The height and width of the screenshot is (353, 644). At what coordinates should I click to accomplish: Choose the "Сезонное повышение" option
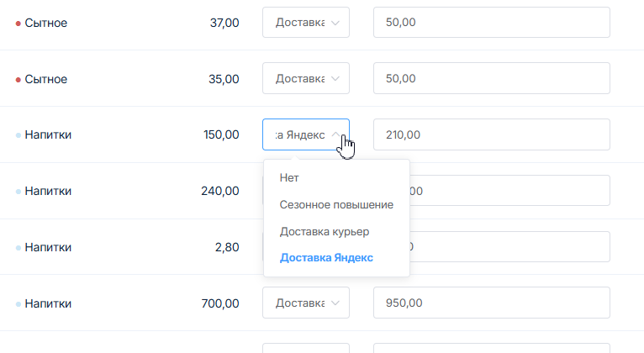point(336,204)
